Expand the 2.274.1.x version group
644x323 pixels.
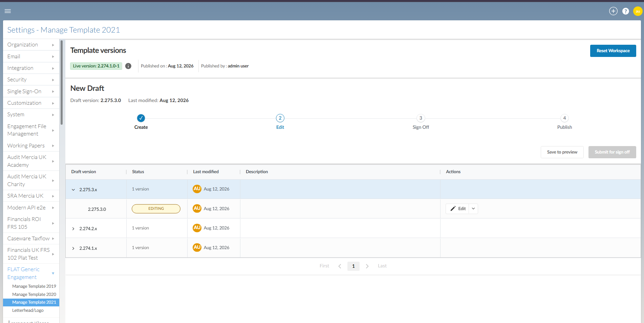pos(73,248)
